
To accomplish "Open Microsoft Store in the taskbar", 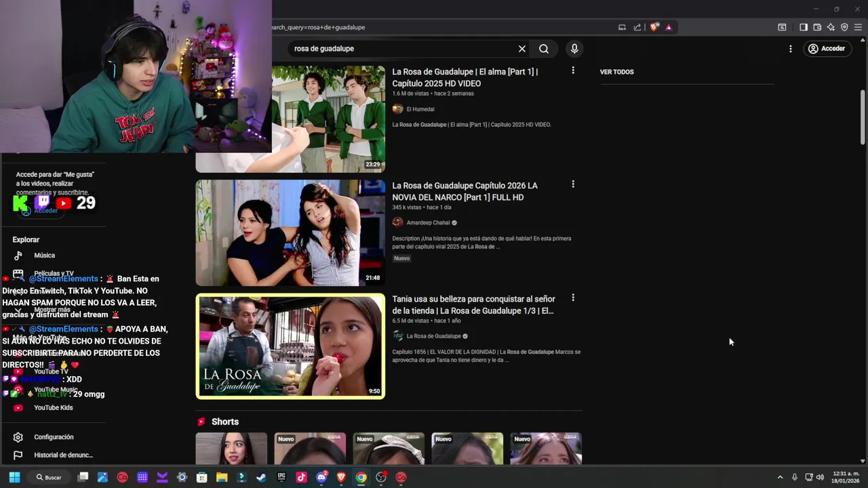I will coord(201,477).
